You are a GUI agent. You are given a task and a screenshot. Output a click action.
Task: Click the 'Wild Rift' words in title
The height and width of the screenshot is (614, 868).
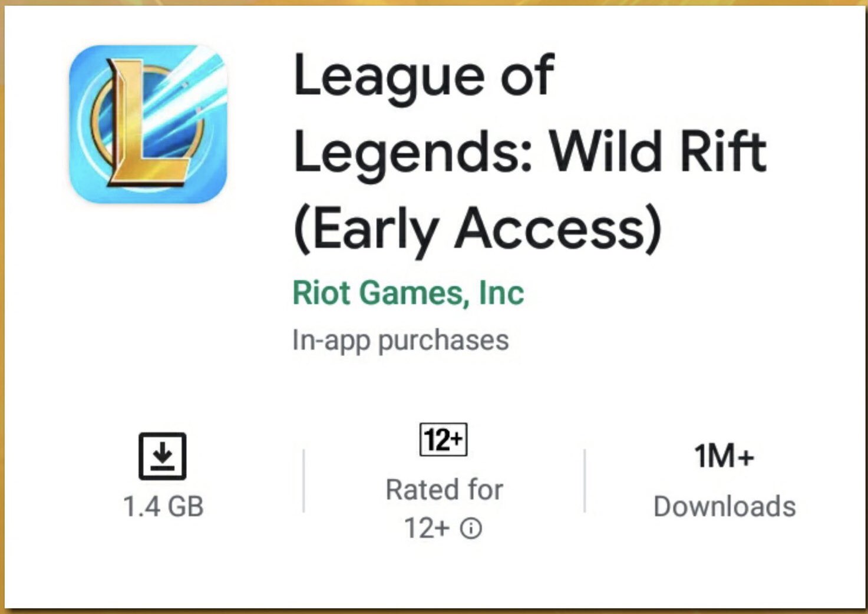coord(658,151)
